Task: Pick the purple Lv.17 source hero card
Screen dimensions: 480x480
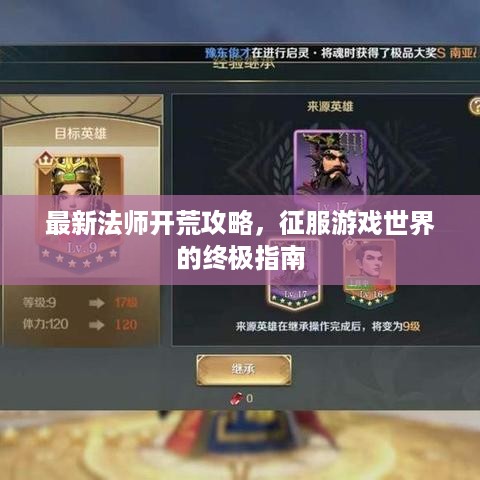Action: 294,273
